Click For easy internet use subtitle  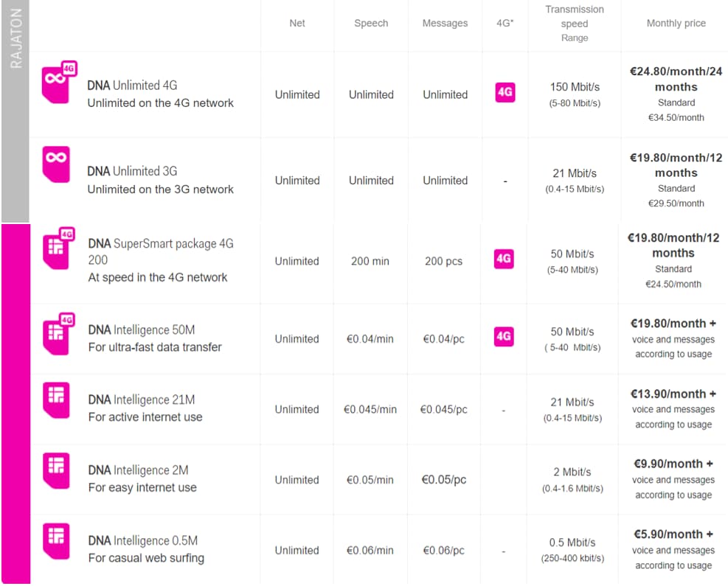click(x=142, y=488)
